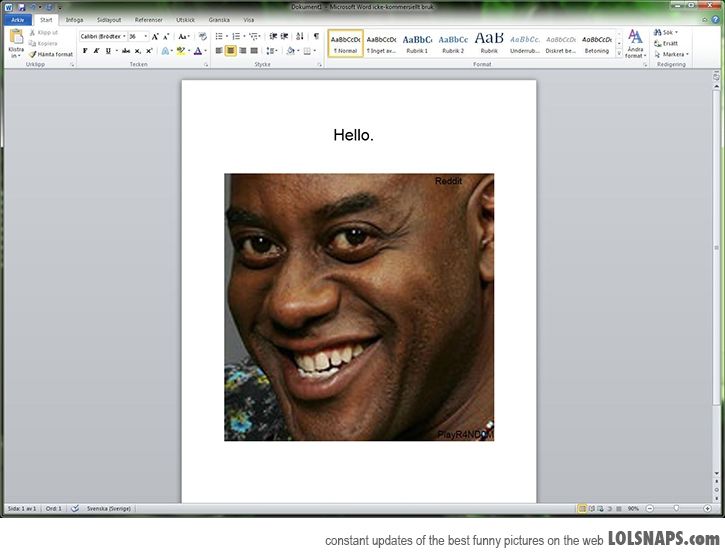Open Word help with the question mark icon
This screenshot has height=558, width=725.
(x=714, y=19)
